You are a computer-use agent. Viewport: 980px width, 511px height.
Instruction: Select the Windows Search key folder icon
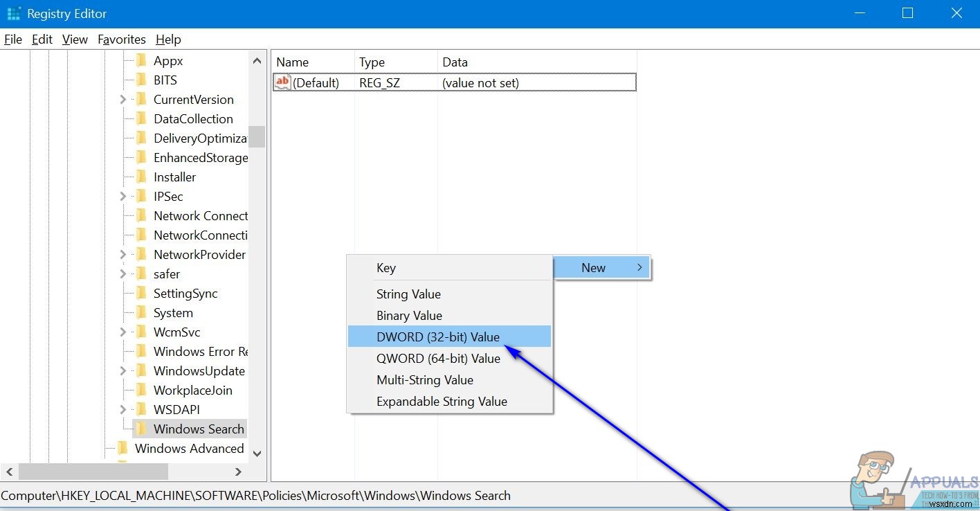(140, 429)
